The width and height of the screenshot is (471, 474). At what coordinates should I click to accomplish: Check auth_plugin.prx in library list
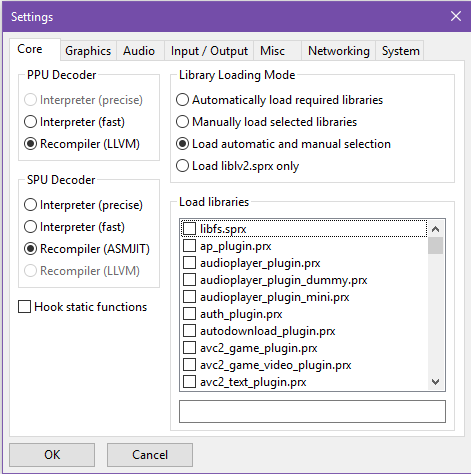tap(189, 314)
